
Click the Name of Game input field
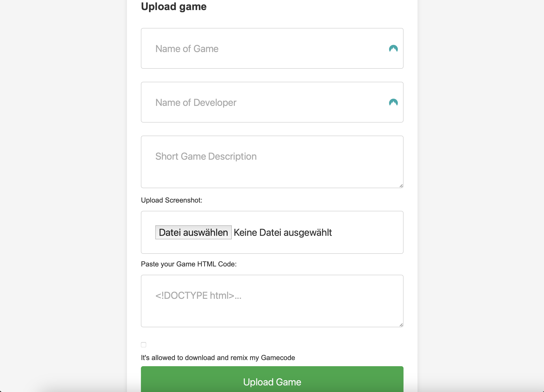pyautogui.click(x=264, y=48)
